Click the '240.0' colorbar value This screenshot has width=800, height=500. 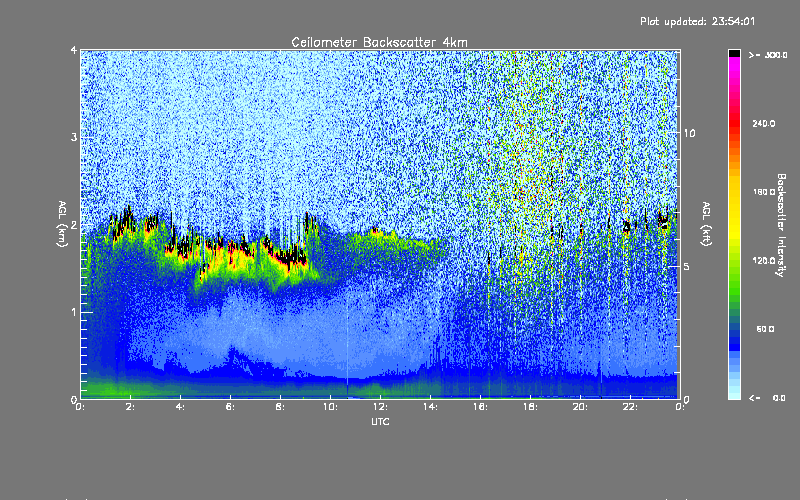[x=764, y=124]
